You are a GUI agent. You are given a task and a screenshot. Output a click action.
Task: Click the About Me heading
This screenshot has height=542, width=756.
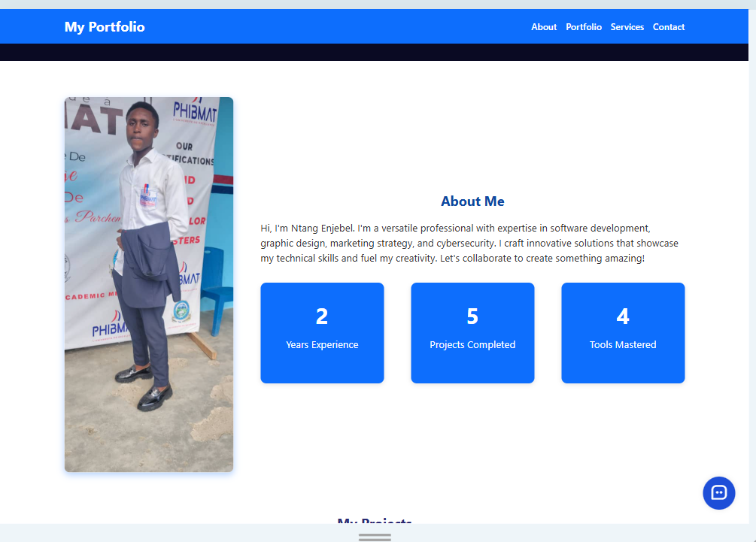[x=472, y=201]
